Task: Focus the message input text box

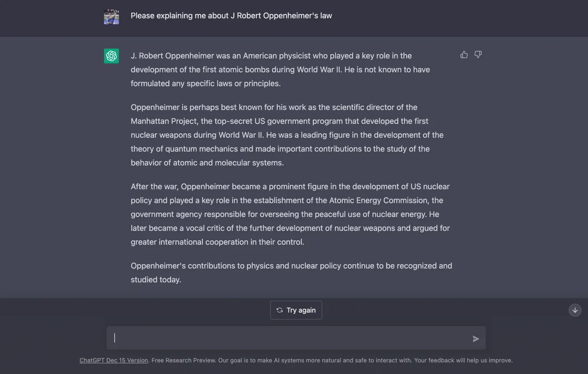Action: [x=288, y=338]
